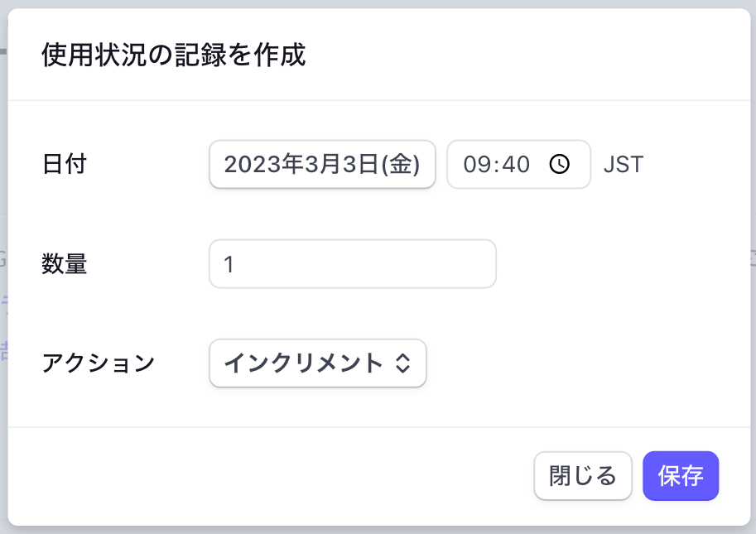Click the year 2023 in the date button

point(253,165)
